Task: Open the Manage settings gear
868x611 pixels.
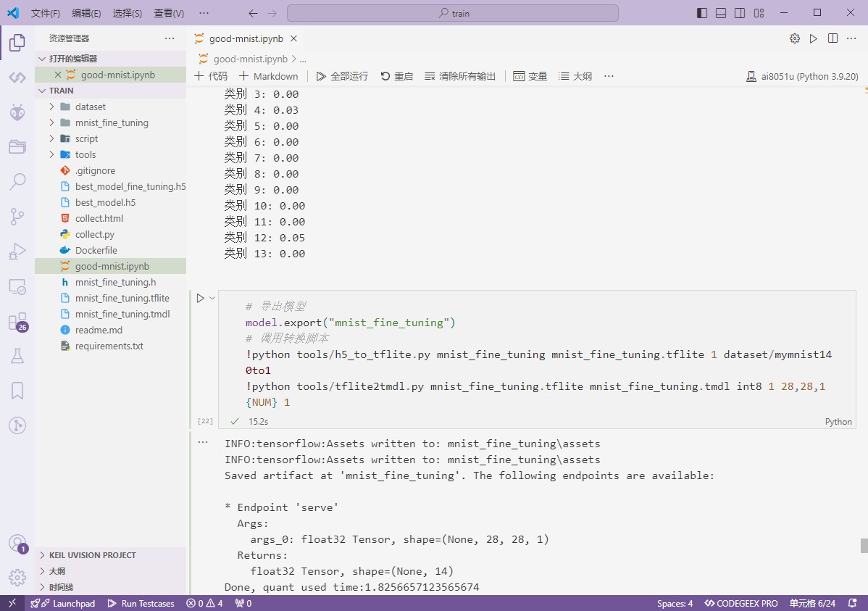Action: [17, 577]
